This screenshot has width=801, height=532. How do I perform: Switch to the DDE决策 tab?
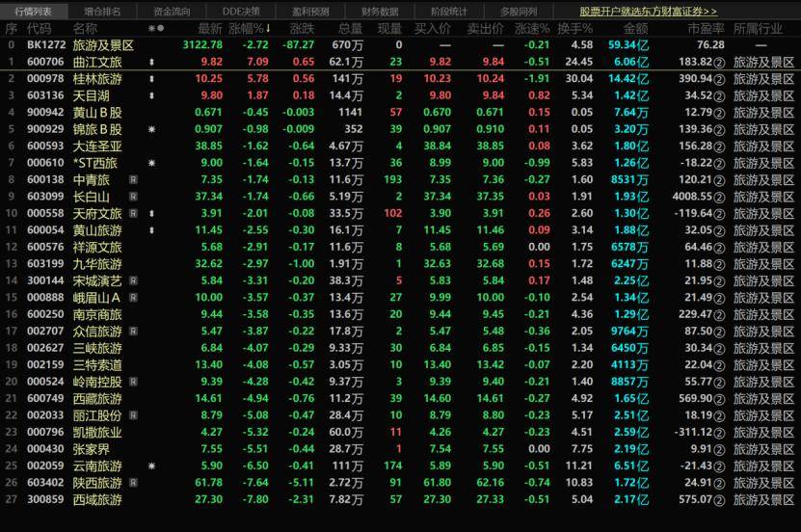241,12
